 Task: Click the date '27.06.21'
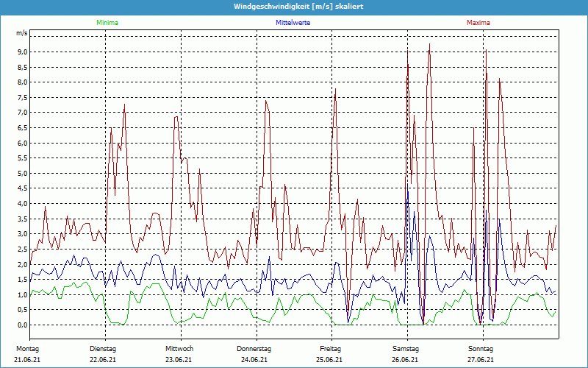[x=481, y=360]
